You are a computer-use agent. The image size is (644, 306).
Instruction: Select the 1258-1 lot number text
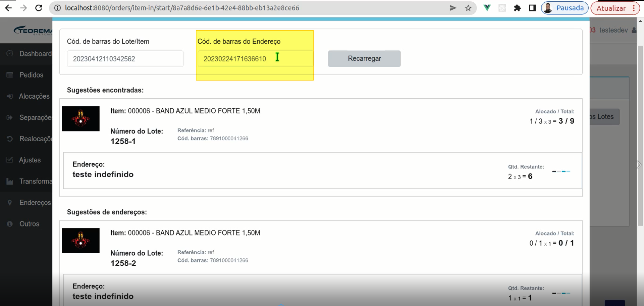click(x=123, y=142)
